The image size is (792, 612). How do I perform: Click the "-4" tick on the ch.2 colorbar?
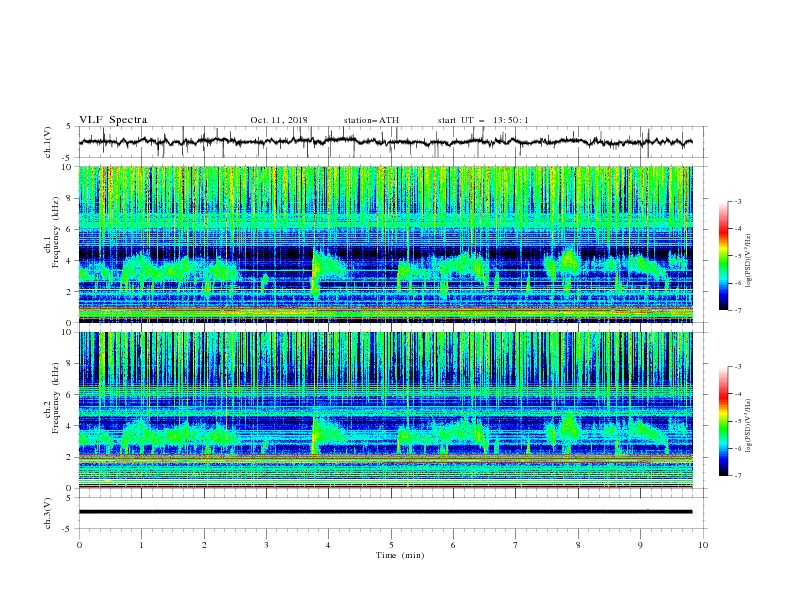737,394
